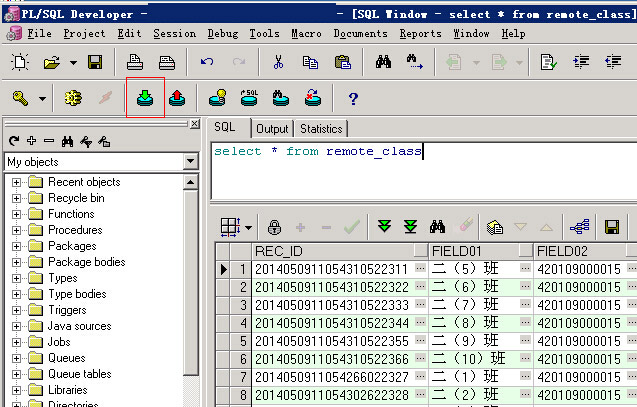Click the Copy icon
The width and height of the screenshot is (637, 407).
(310, 62)
